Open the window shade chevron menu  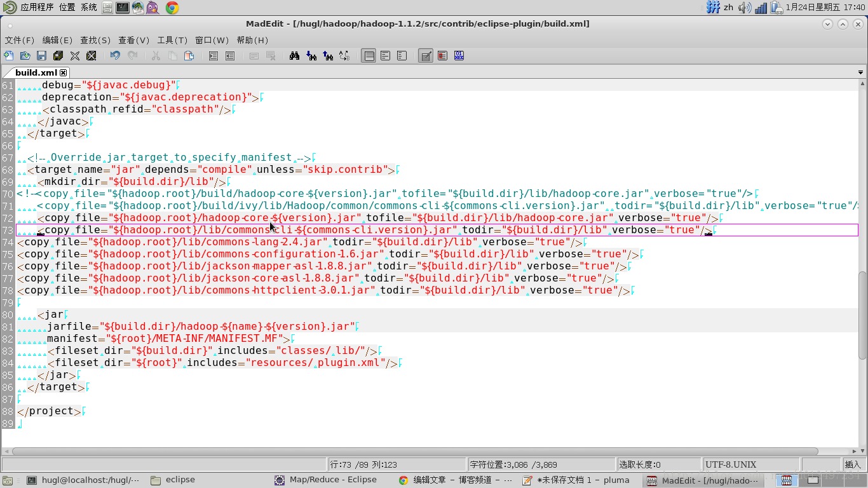827,24
